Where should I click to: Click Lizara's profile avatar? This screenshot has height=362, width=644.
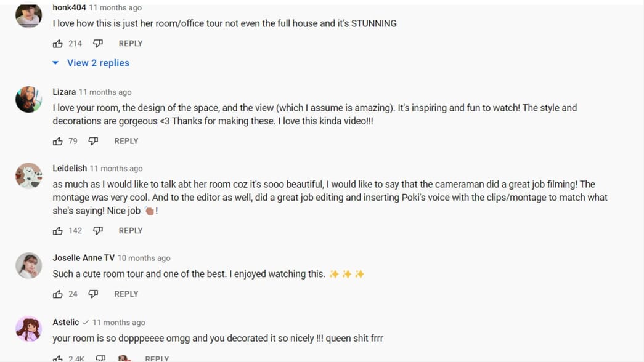pyautogui.click(x=28, y=100)
